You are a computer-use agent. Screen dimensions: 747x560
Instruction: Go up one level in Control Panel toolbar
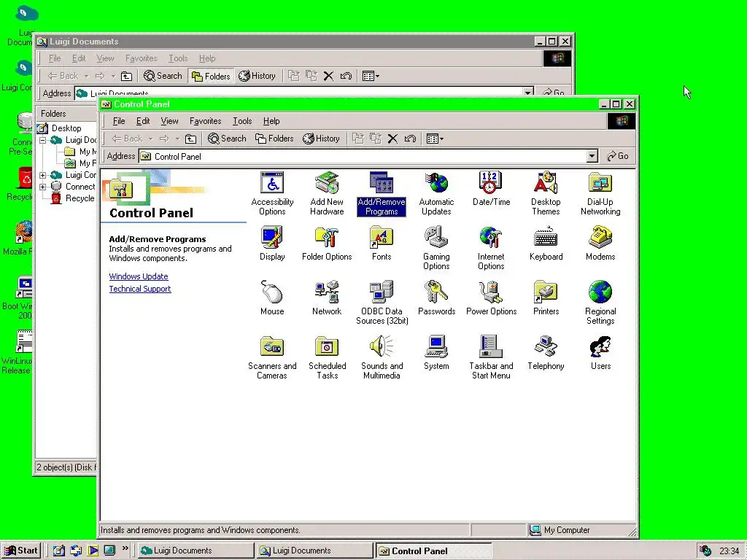click(x=190, y=139)
